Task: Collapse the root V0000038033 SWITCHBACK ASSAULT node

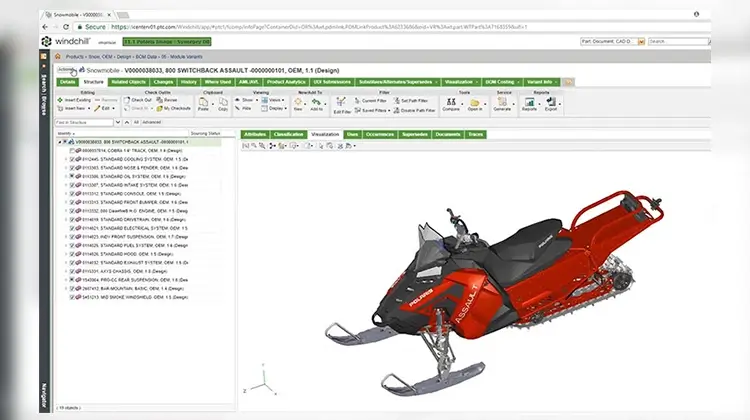Action: (x=60, y=142)
